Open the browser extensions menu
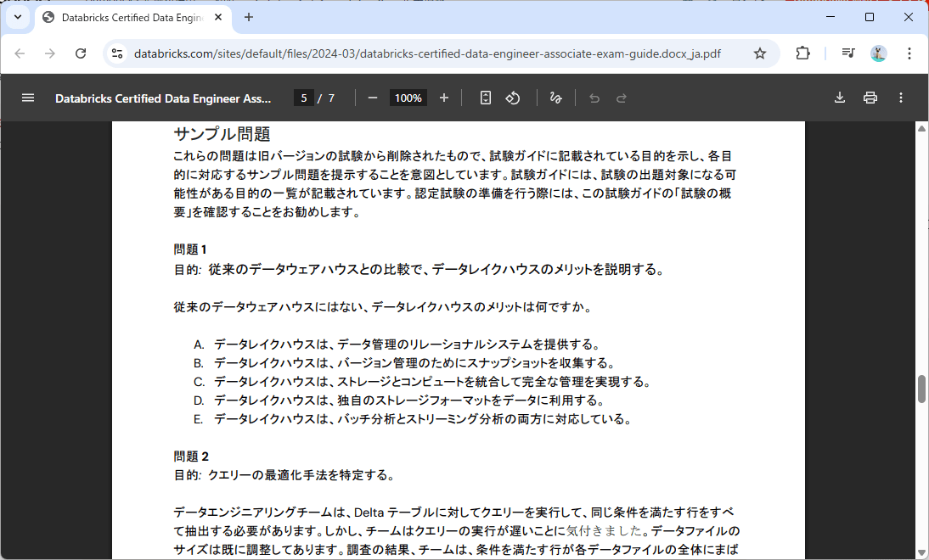Screen dimensions: 929x560 (x=802, y=53)
